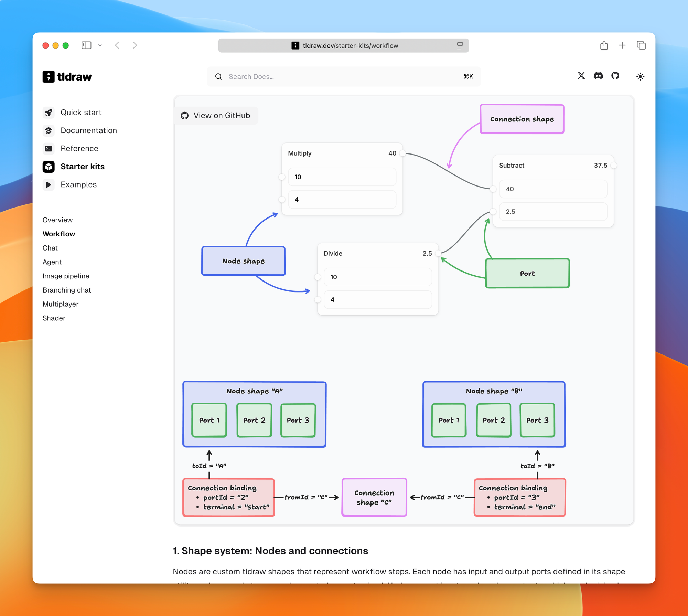Click the Starter kits cube icon
688x616 pixels.
point(49,167)
